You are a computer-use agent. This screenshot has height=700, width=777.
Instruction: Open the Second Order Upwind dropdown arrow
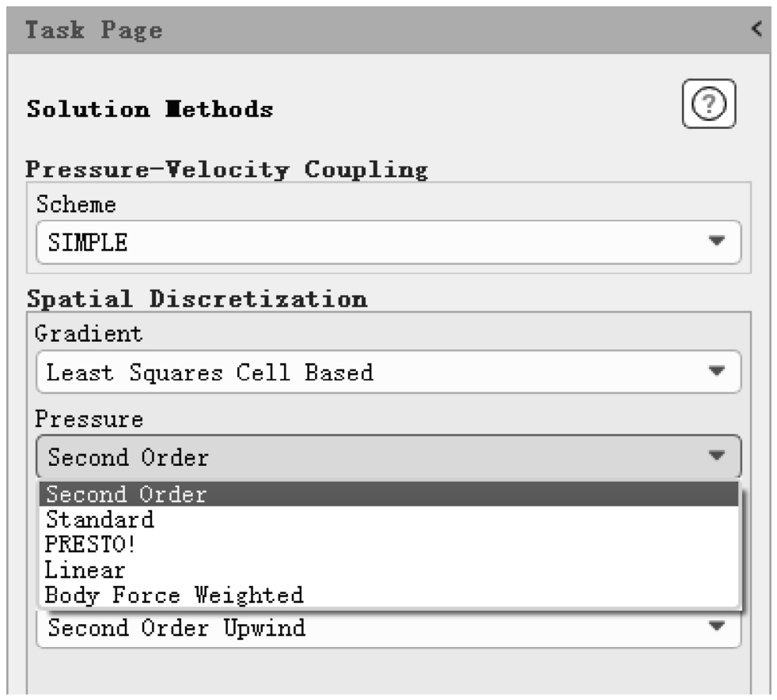coord(716,626)
